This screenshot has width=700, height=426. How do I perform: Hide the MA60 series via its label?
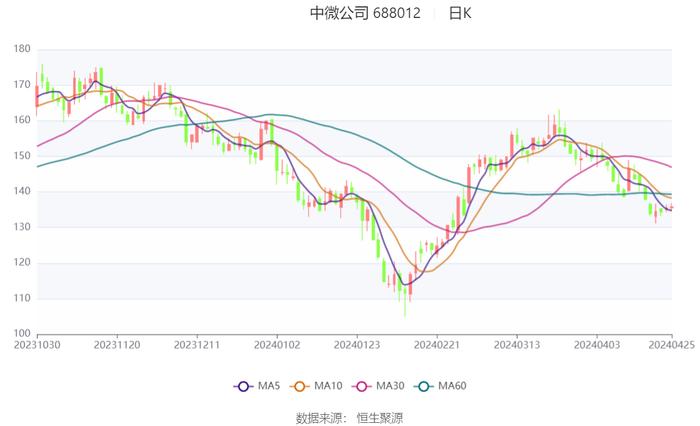click(x=452, y=386)
